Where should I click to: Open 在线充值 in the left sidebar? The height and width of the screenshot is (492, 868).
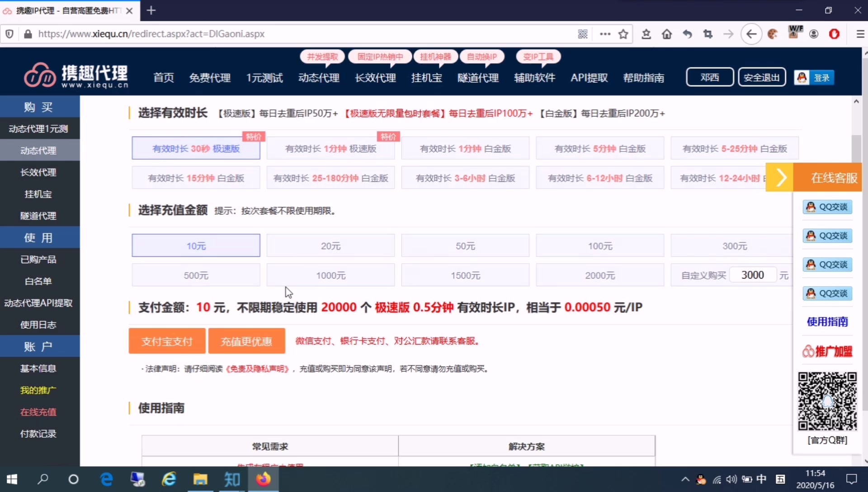point(38,412)
